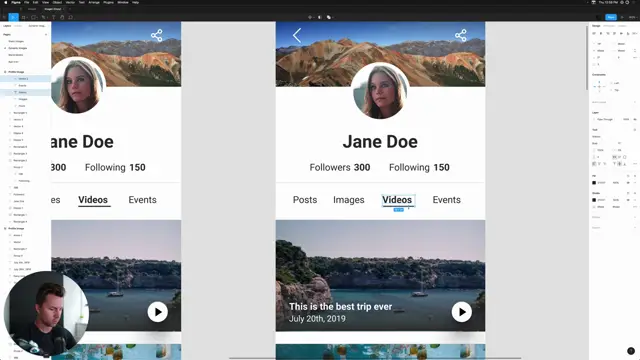Toggle Stroke visibility eye icon
Screen dimensions: 640x360
click(629, 200)
